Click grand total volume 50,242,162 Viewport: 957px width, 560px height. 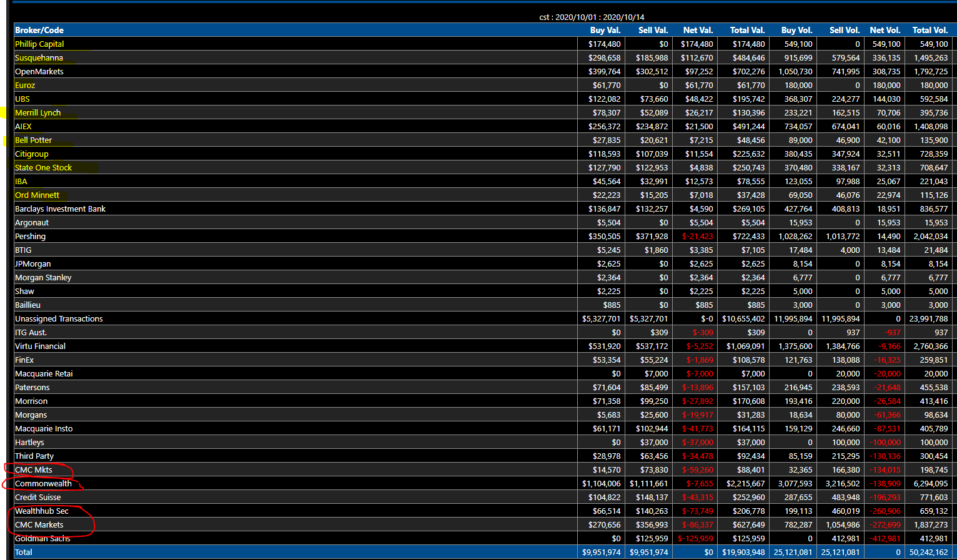point(928,552)
